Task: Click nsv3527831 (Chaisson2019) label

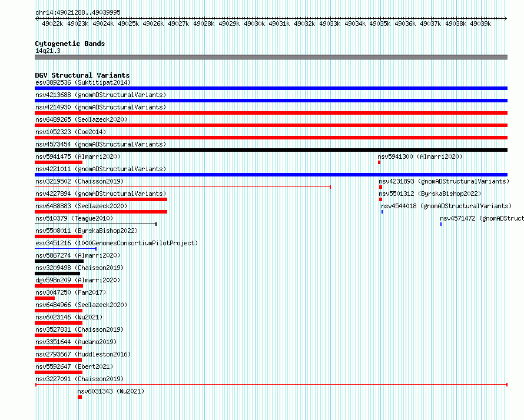Action: 79,329
